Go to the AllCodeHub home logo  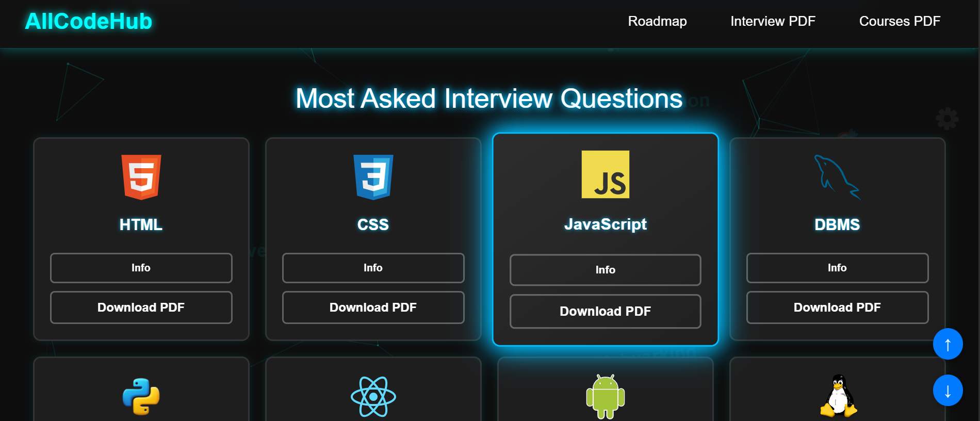[x=88, y=21]
